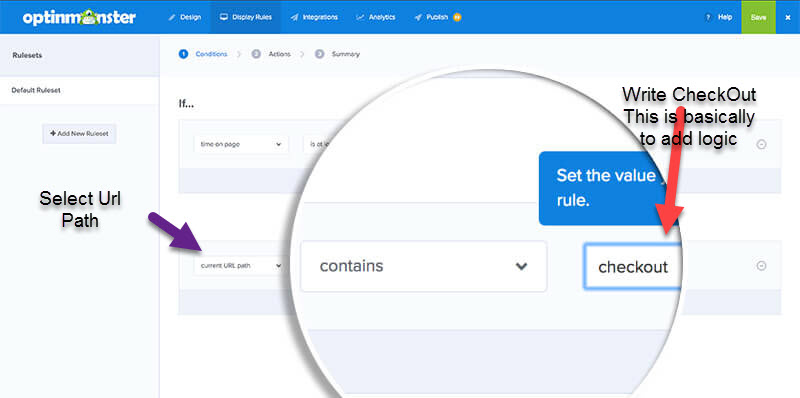800x398 pixels.
Task: Click the Publish notification badge
Action: [x=457, y=17]
